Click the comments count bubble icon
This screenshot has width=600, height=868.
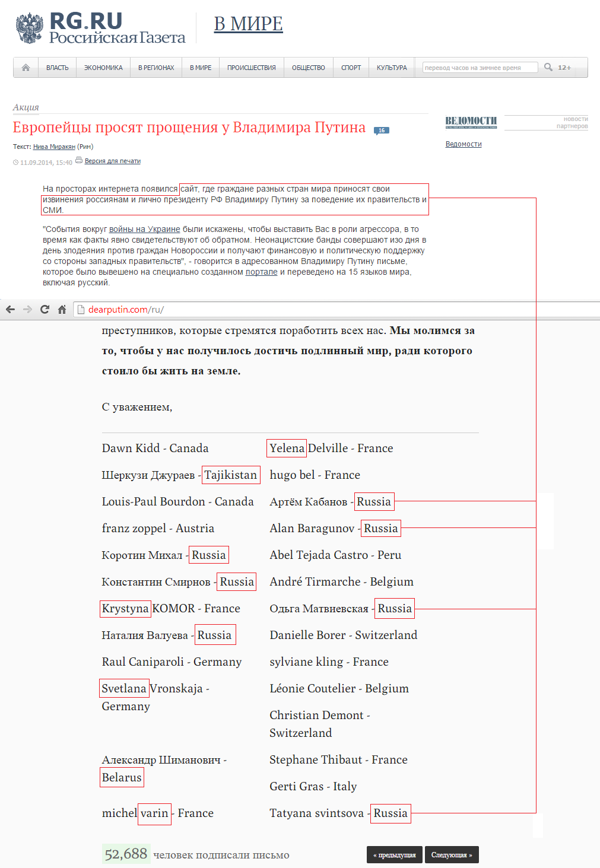[x=381, y=131]
